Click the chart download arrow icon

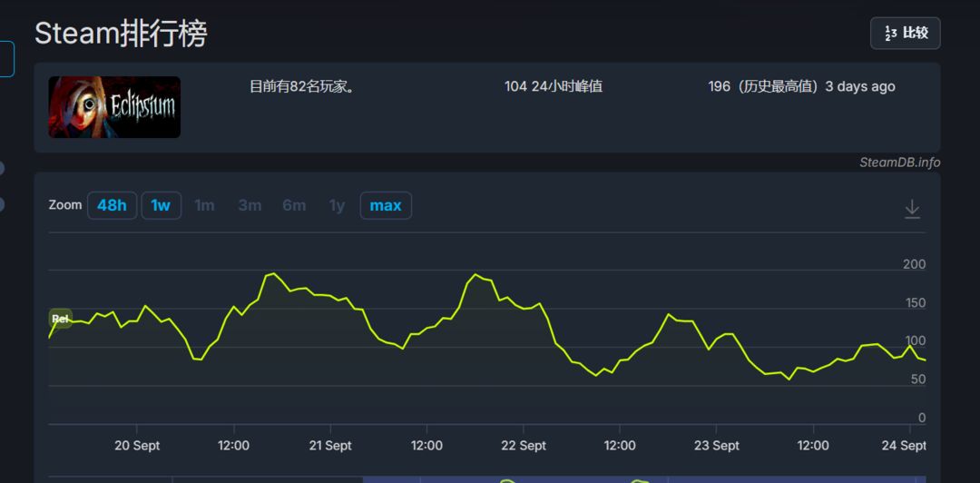tap(912, 210)
